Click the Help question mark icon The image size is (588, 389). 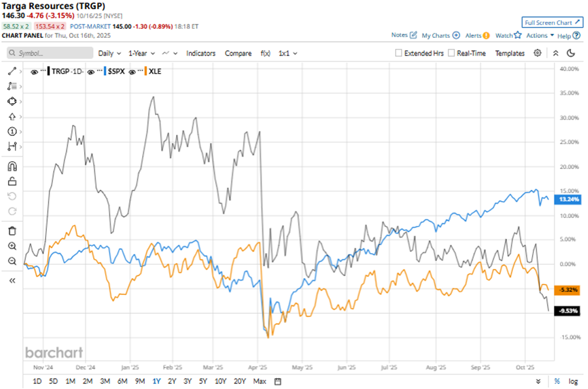click(577, 36)
